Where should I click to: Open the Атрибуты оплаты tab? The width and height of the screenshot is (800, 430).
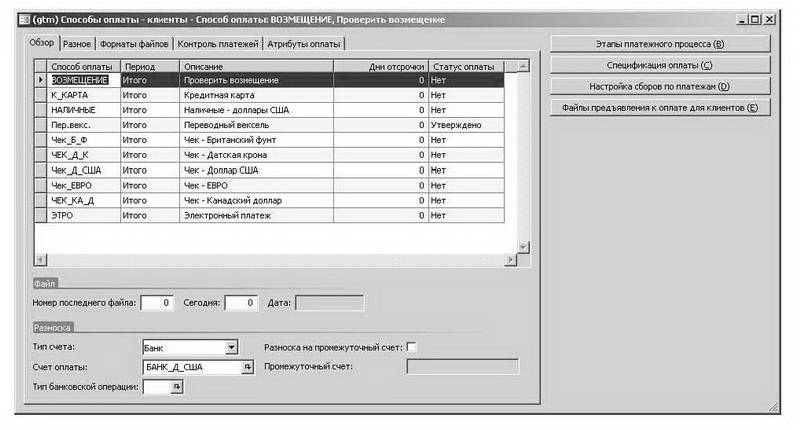(304, 44)
